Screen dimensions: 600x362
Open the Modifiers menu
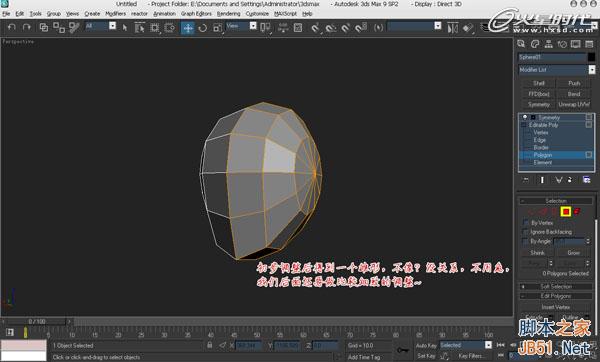pos(115,13)
